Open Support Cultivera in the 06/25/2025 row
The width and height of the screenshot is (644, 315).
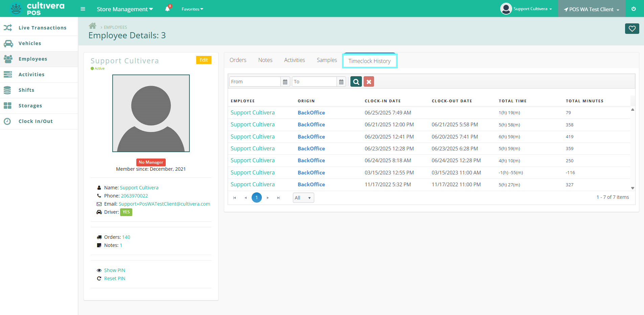253,112
